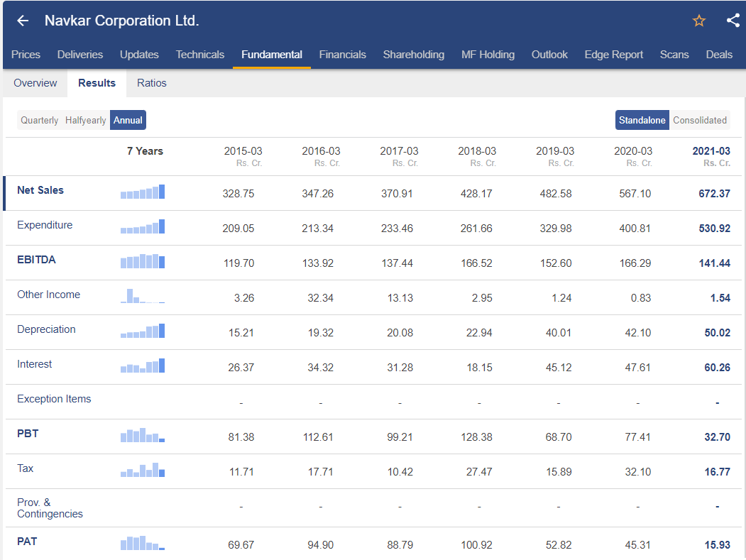
Task: Switch to Overview sub-tab
Action: (35, 83)
